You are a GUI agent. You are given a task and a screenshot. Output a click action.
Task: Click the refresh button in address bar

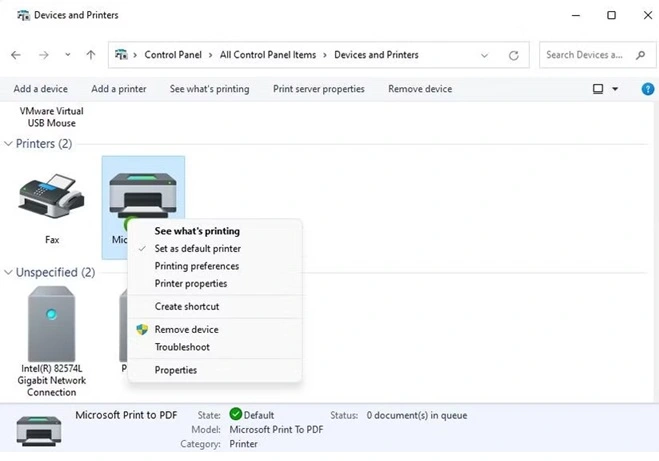point(514,55)
